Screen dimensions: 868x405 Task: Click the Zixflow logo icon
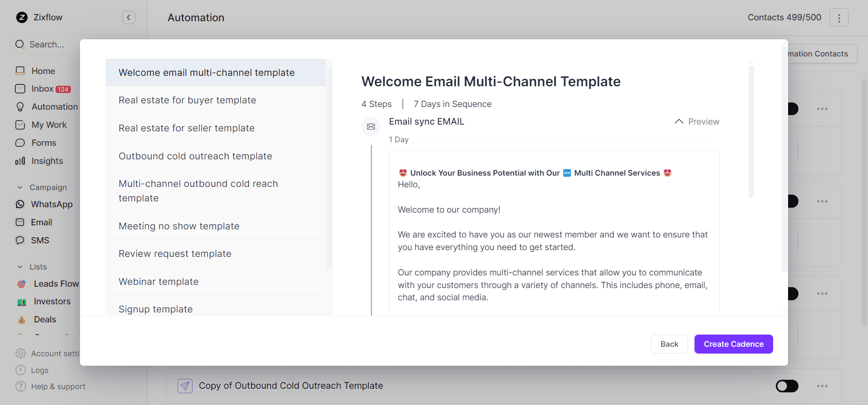pos(22,18)
